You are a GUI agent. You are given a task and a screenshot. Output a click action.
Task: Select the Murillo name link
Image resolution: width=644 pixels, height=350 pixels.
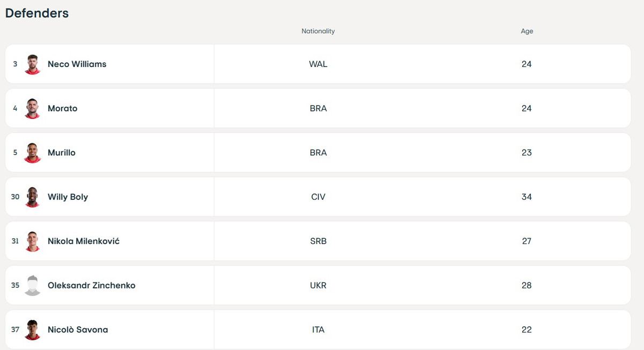(61, 153)
